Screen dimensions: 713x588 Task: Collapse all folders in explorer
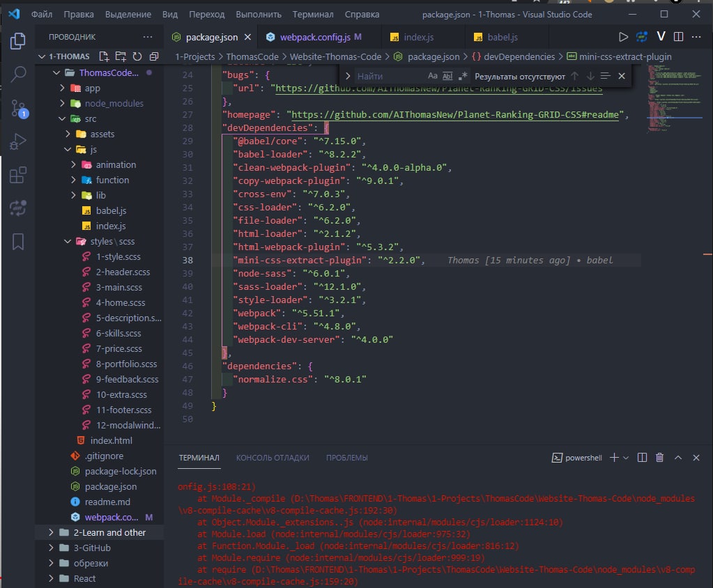coord(154,56)
